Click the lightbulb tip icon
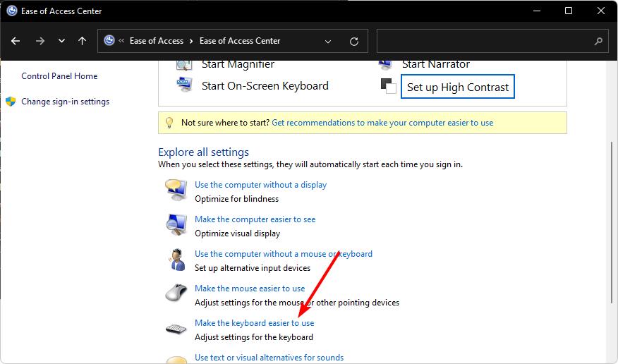The width and height of the screenshot is (618, 364). [169, 123]
